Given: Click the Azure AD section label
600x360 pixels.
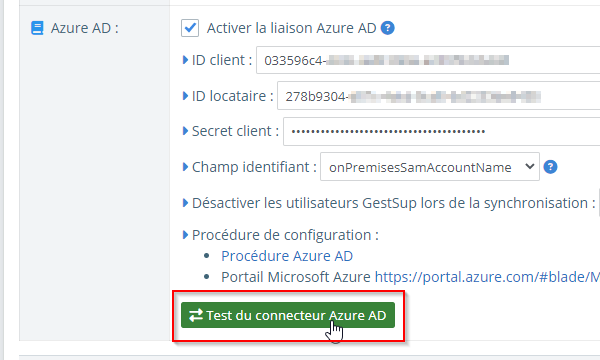Looking at the screenshot, I should [85, 28].
